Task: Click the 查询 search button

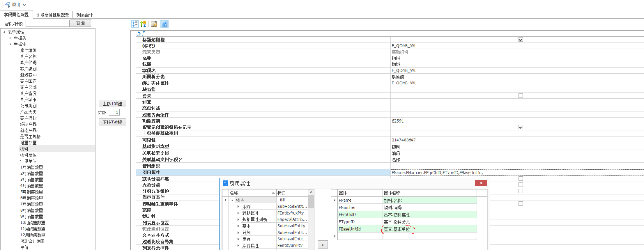Action: pyautogui.click(x=80, y=23)
